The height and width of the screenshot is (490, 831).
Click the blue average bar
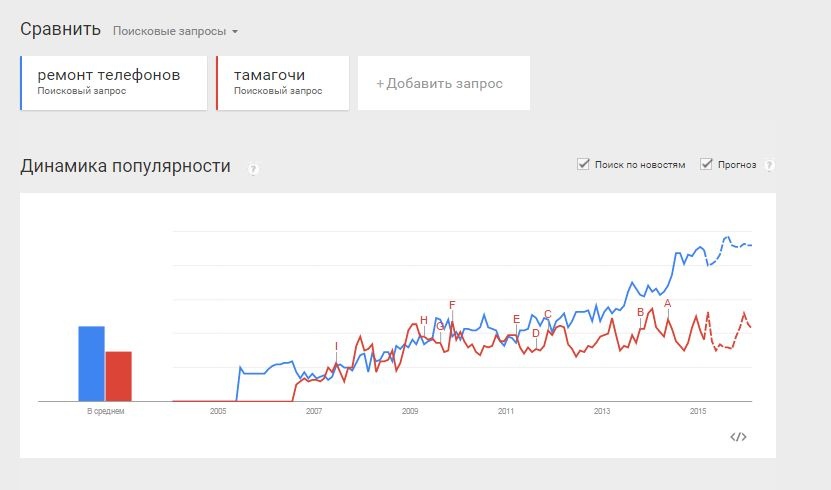(x=91, y=363)
